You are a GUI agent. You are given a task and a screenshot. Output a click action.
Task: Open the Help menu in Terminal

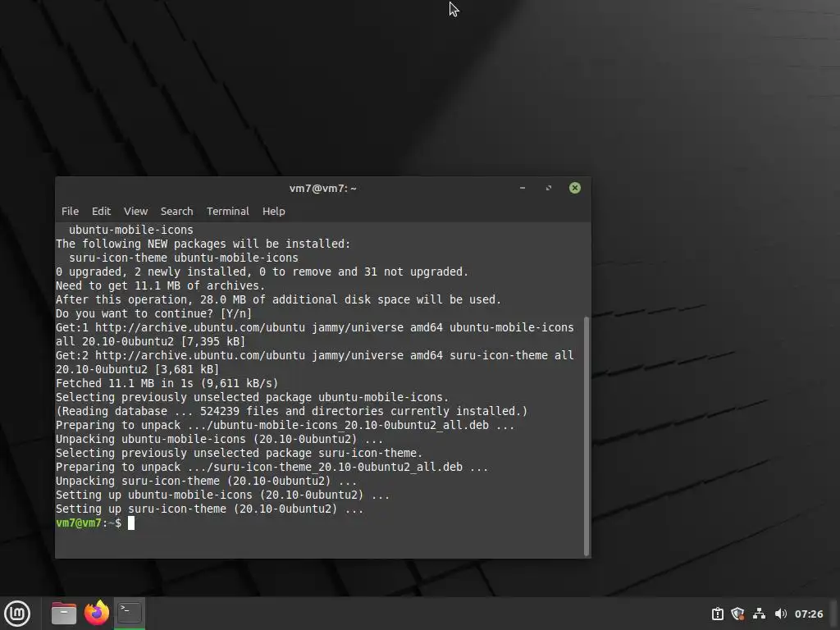274,211
